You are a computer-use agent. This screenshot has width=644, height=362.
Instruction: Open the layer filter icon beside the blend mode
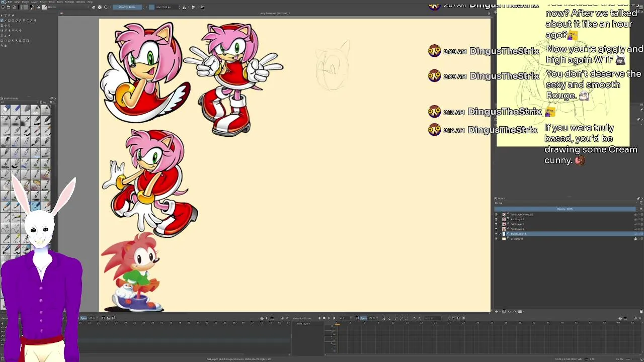click(x=641, y=203)
